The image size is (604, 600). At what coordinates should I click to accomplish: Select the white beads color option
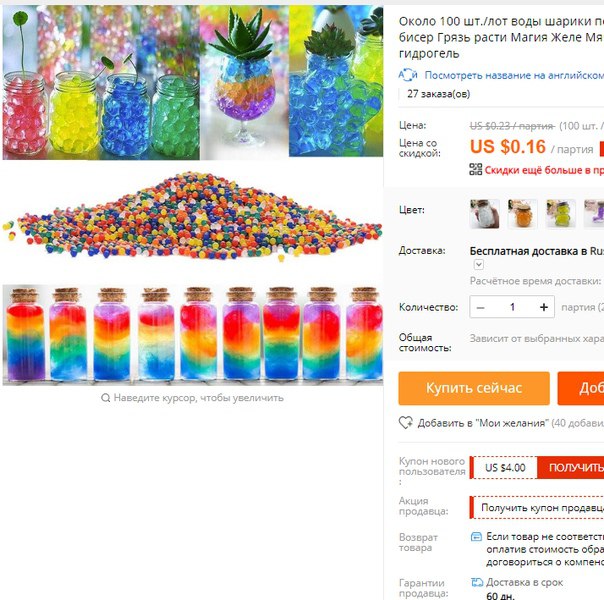coord(485,214)
